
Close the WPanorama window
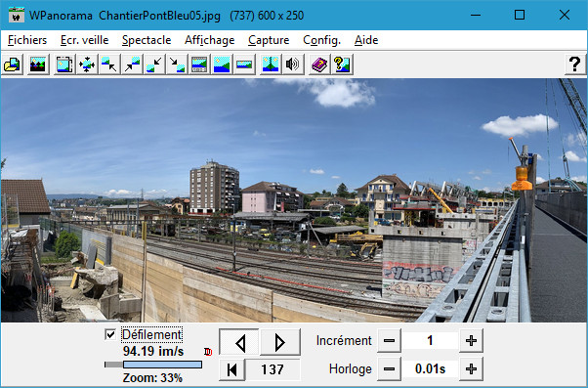565,15
